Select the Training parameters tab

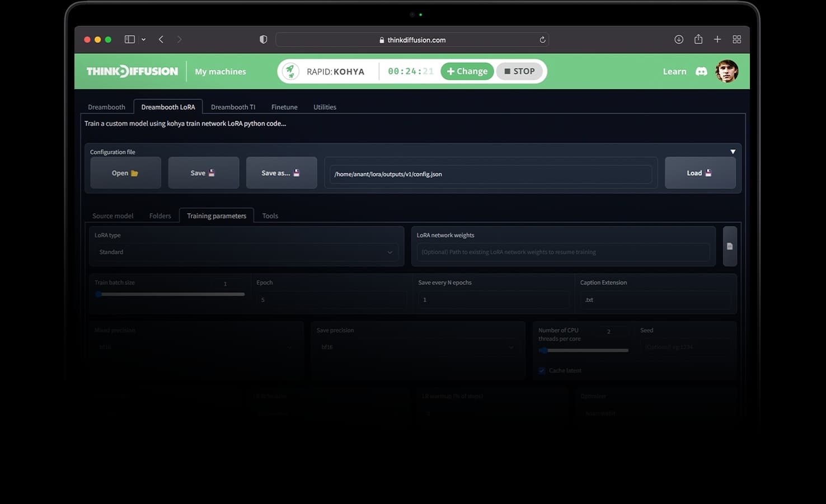217,216
